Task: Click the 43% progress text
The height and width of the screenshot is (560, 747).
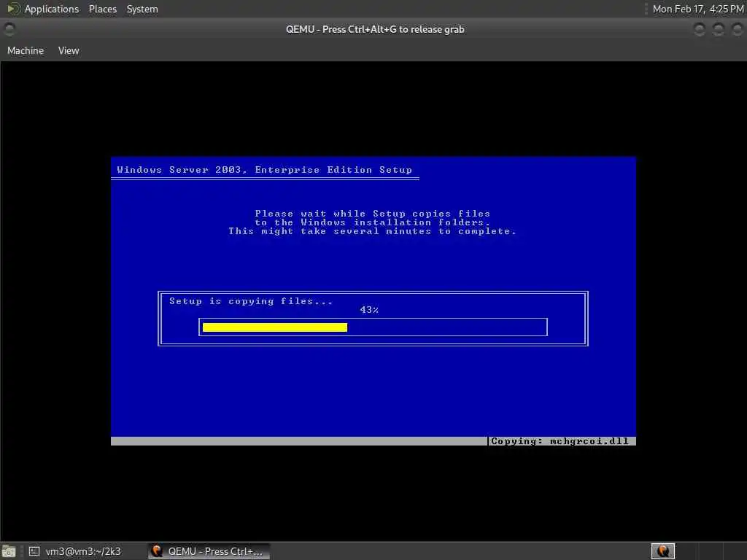Action: click(369, 310)
